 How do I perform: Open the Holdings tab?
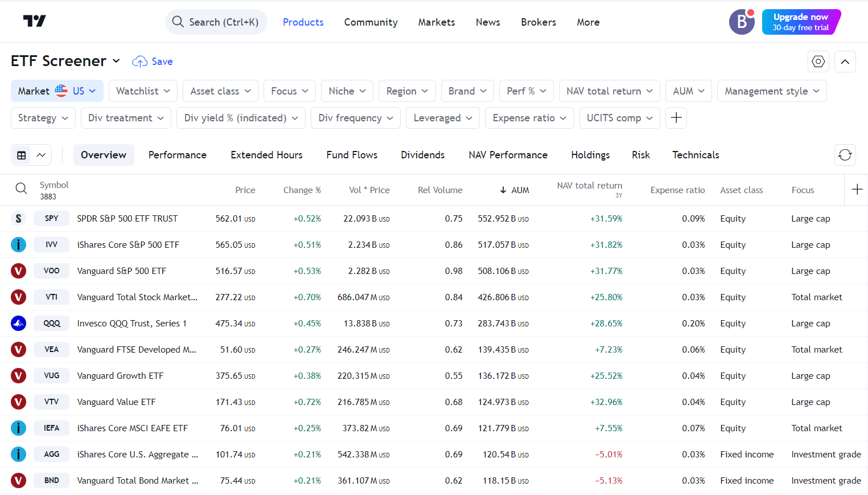[590, 155]
